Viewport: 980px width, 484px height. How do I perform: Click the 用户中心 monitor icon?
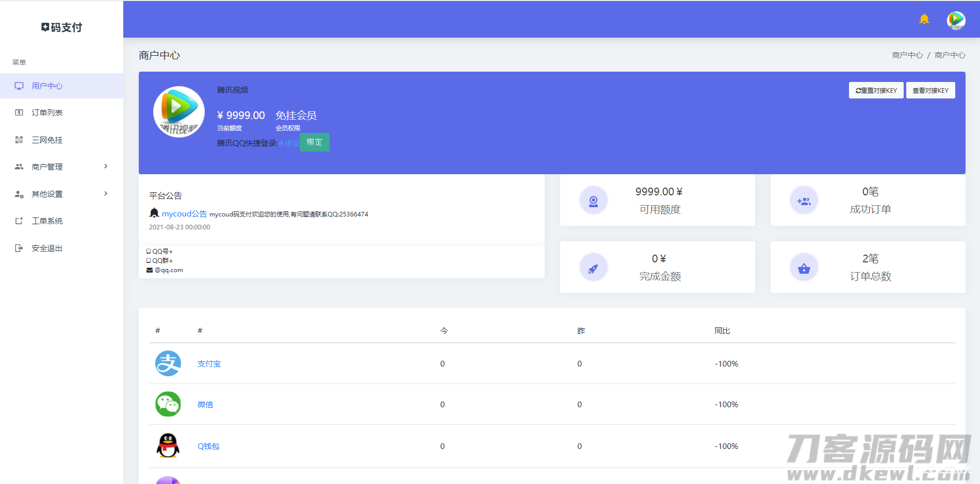(19, 86)
